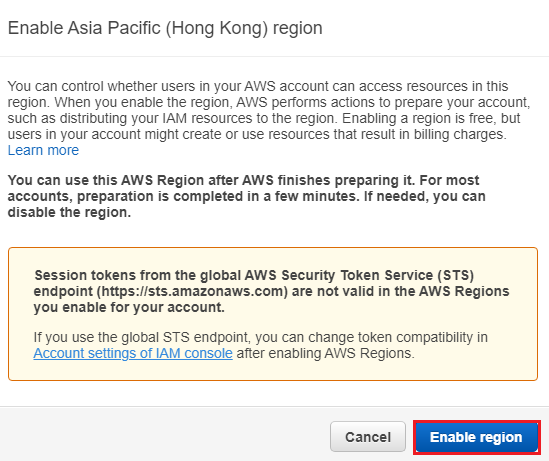Open Account settings of IAM console link
The image size is (549, 461).
[133, 353]
